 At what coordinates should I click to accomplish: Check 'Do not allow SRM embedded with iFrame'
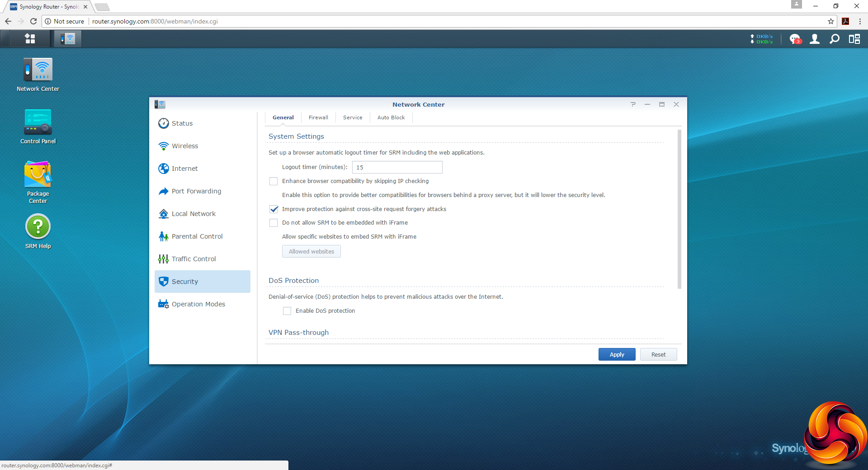[274, 223]
